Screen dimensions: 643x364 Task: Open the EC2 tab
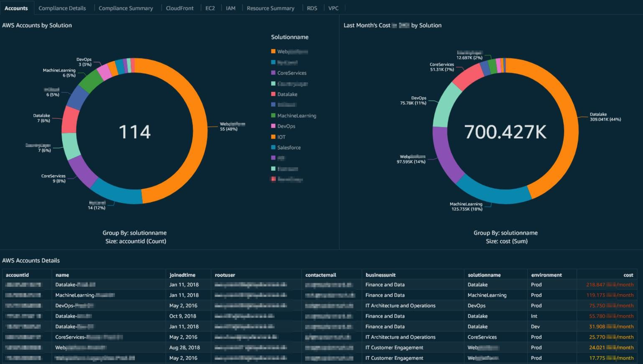pos(210,8)
